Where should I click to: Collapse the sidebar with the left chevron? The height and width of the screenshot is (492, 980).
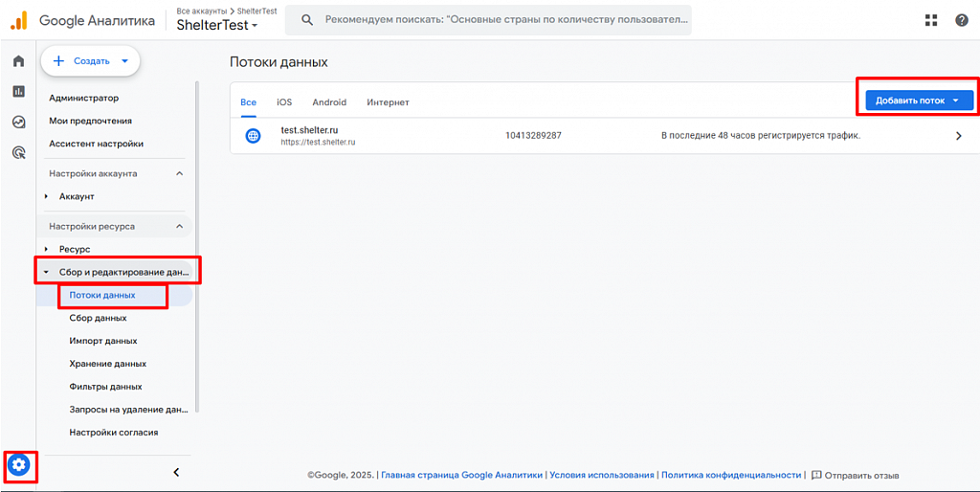pyautogui.click(x=176, y=472)
